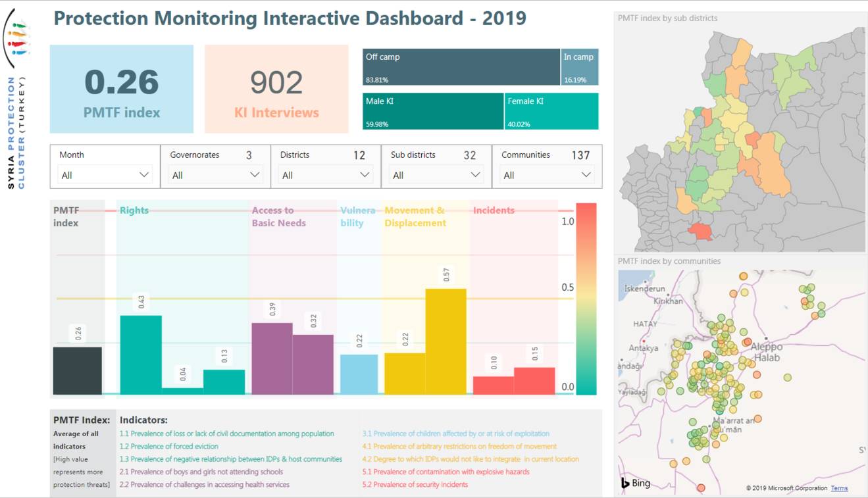Select the red Incidents bar valued 0.15
The height and width of the screenshot is (498, 868).
point(534,381)
